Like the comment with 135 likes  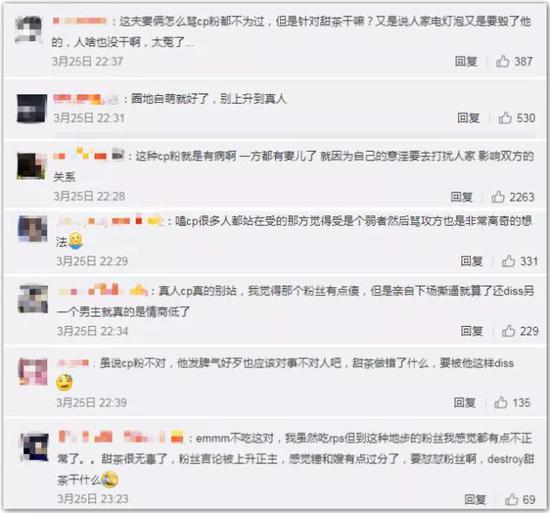pos(501,403)
